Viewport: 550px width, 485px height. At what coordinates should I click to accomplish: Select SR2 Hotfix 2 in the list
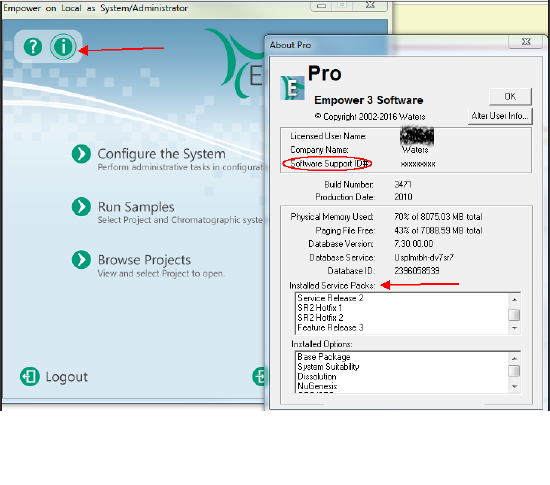click(320, 318)
